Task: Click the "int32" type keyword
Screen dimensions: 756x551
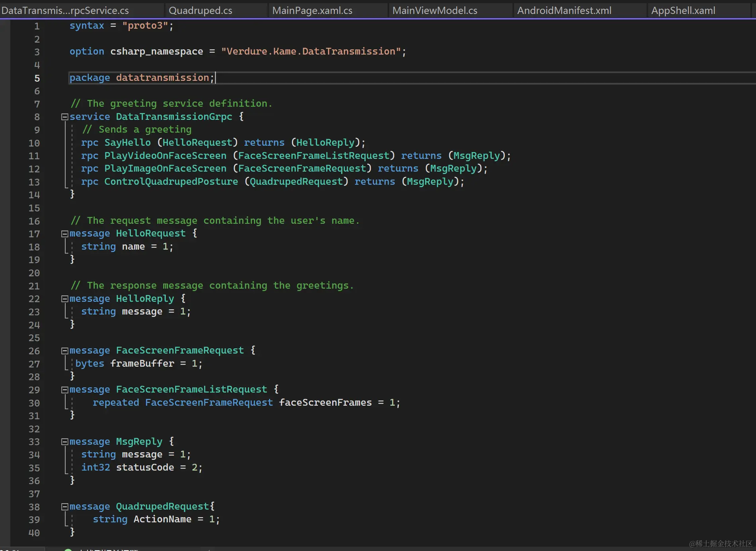Action: (x=95, y=467)
